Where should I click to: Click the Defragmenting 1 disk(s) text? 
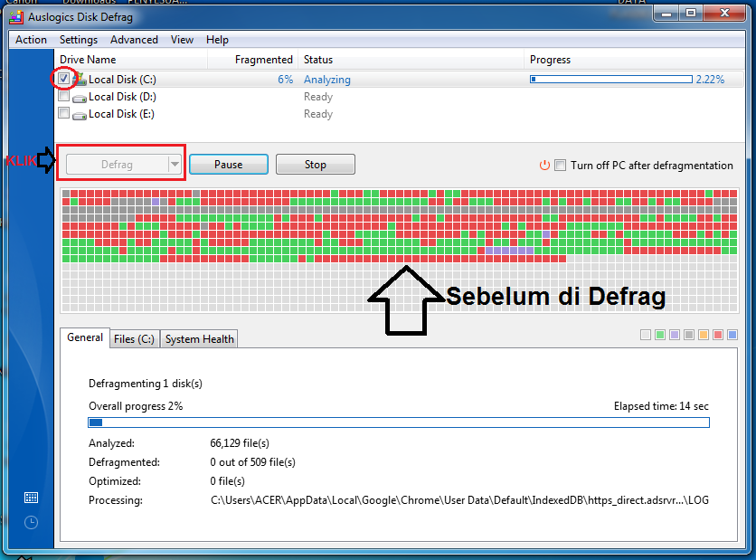tap(145, 384)
